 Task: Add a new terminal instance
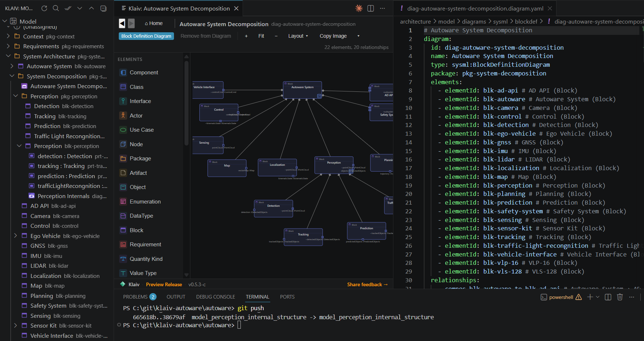click(x=590, y=297)
